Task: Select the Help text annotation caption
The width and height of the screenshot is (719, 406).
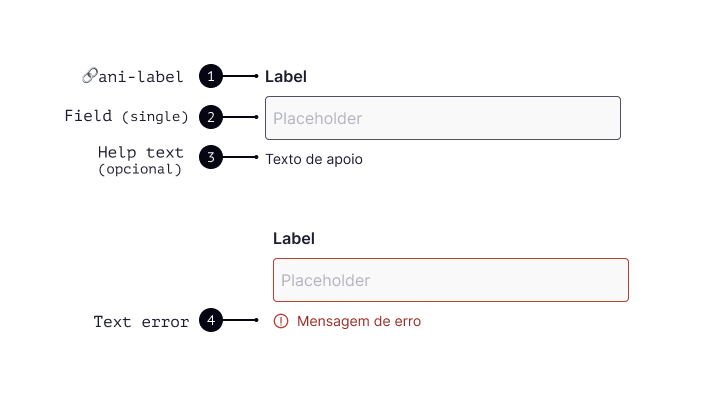Action: (x=140, y=152)
